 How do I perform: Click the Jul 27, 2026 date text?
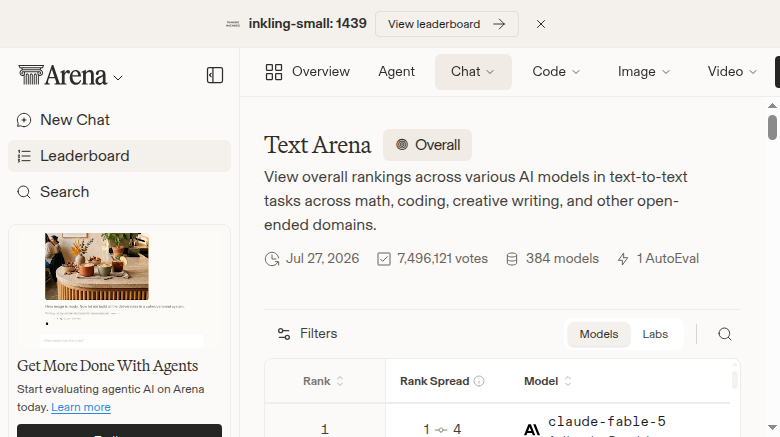pos(322,259)
